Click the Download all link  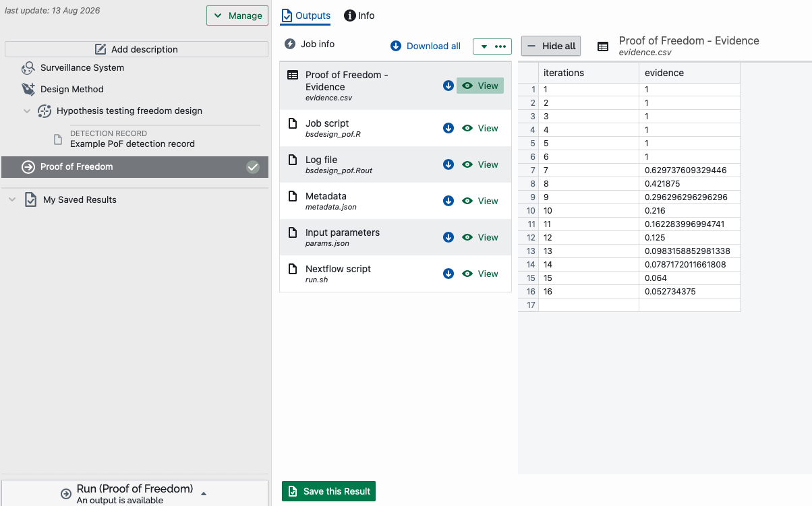(426, 46)
